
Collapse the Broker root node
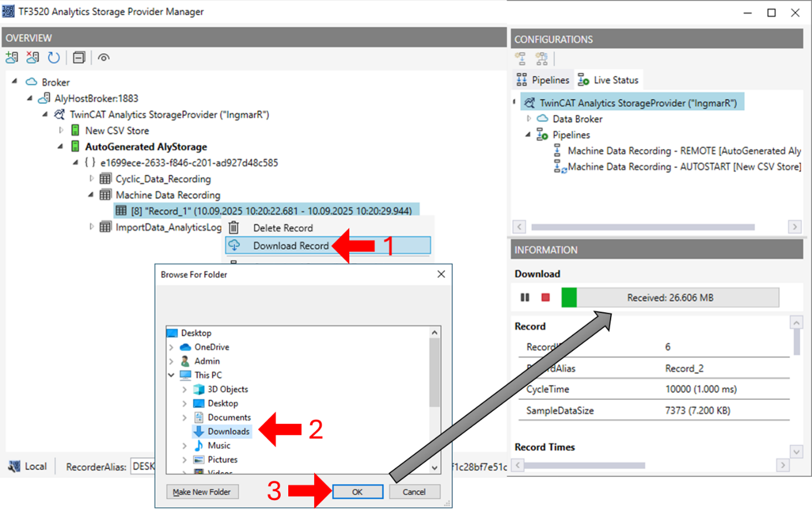point(15,82)
